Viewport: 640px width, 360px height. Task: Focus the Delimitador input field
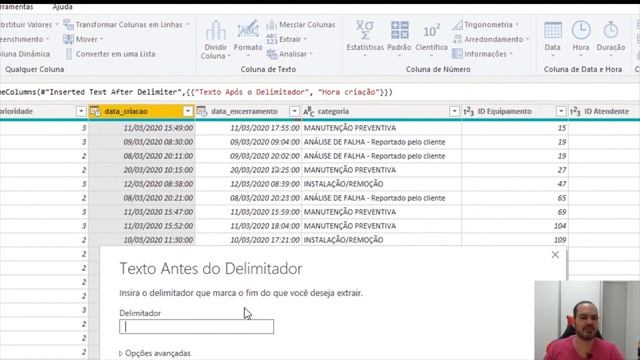[x=196, y=327]
